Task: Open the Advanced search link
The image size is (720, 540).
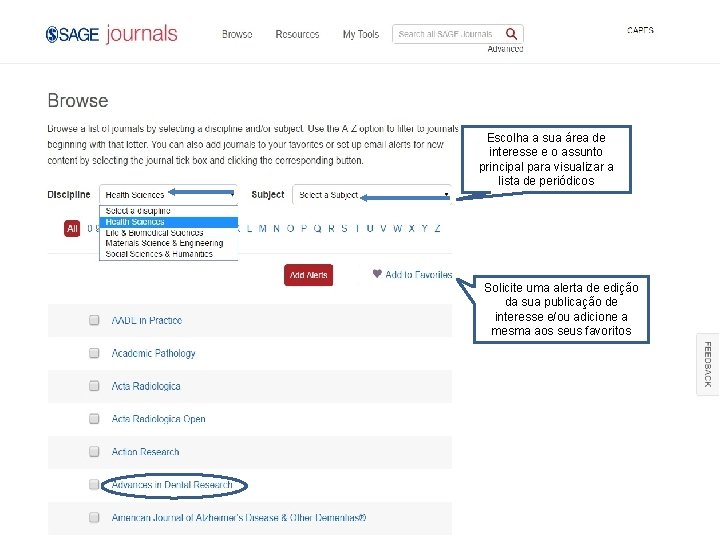Action: [x=505, y=49]
